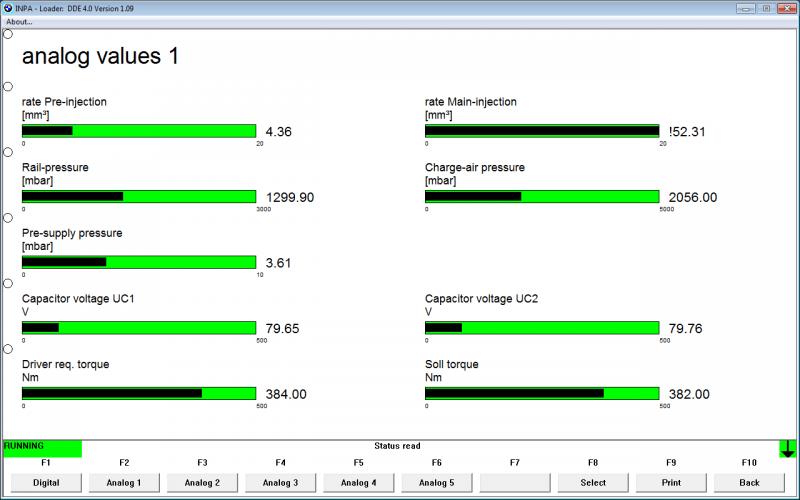Screen dimensions: 800x500
Task: Select the circle marker beside Rail-pressure
Action: tap(8, 152)
